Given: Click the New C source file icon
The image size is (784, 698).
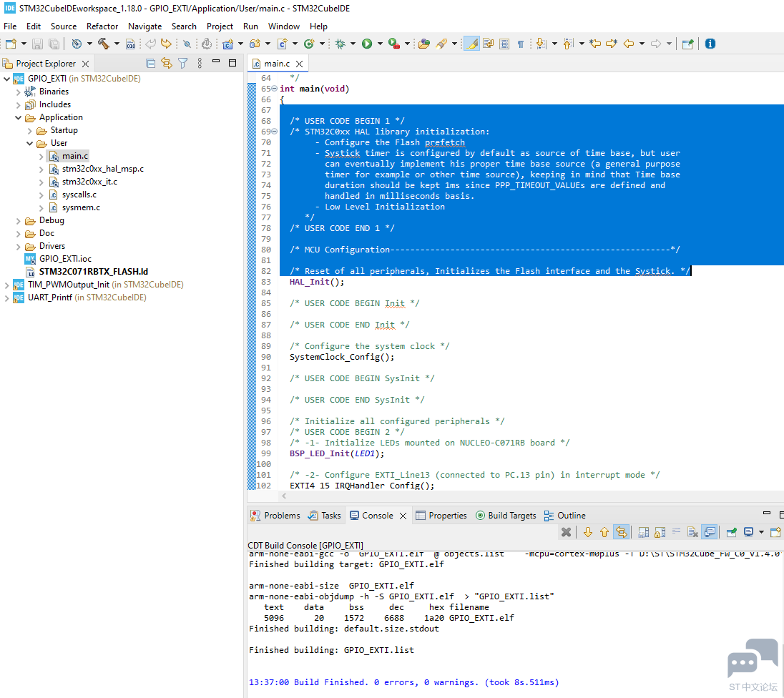Looking at the screenshot, I should point(282,44).
